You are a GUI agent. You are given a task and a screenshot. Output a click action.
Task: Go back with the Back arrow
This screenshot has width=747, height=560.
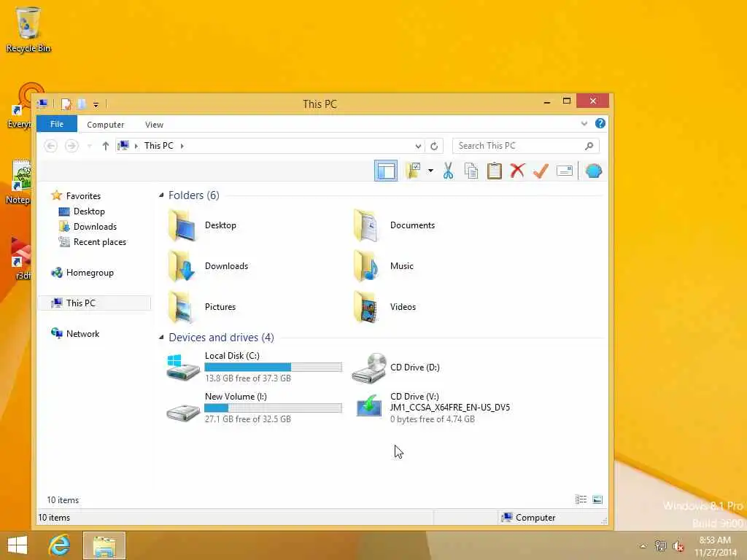pos(50,146)
